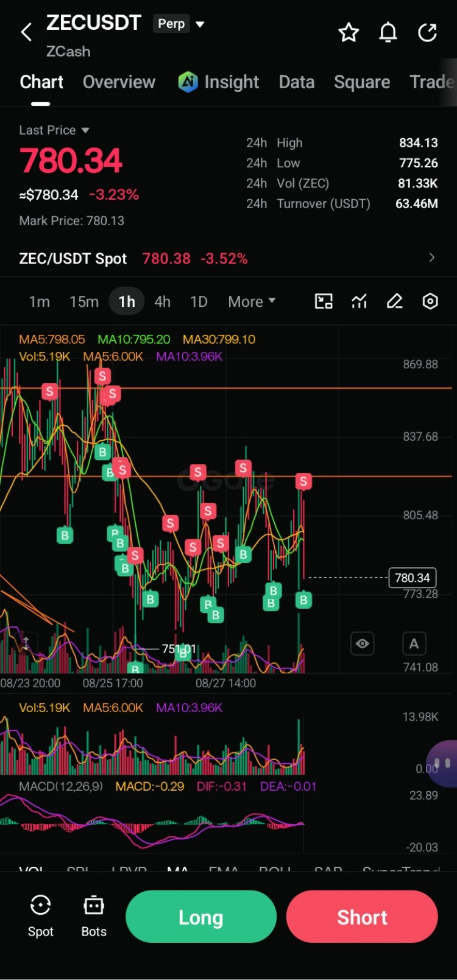Viewport: 457px width, 980px height.
Task: Go back using the left arrow
Action: click(x=26, y=32)
